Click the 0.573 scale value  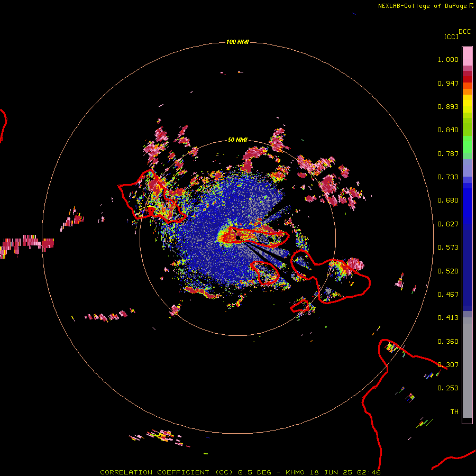coord(448,248)
